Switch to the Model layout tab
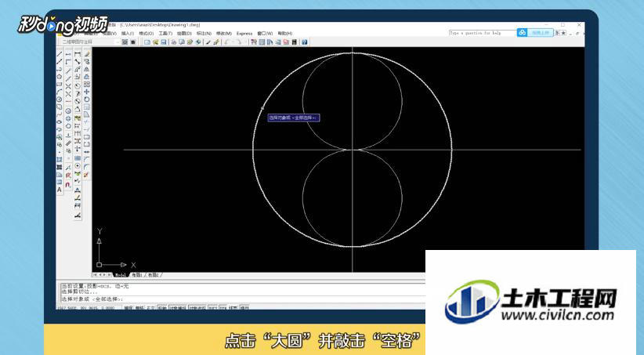644x355 pixels. click(x=121, y=275)
